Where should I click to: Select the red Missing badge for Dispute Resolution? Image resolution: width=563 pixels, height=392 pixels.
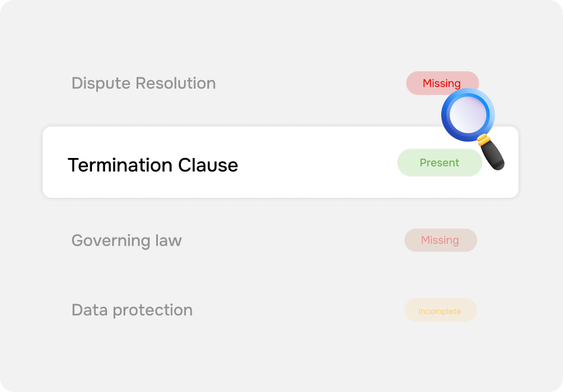[x=442, y=83]
